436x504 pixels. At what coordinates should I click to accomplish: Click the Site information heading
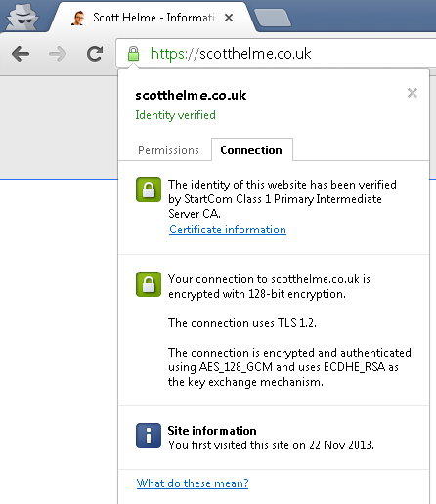[212, 431]
